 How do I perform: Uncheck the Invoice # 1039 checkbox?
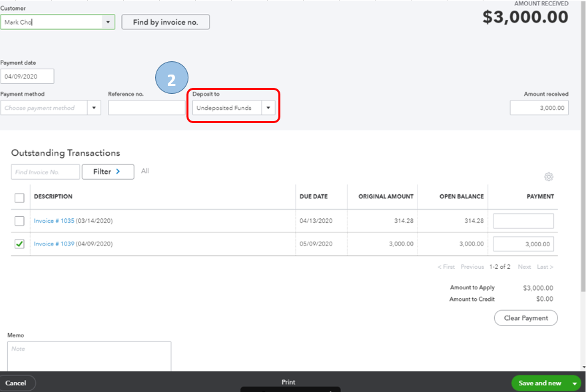pos(19,244)
